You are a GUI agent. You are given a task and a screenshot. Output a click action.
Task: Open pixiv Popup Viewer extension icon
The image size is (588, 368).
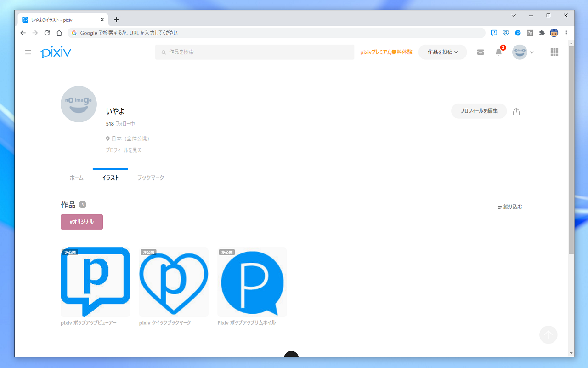click(x=494, y=33)
